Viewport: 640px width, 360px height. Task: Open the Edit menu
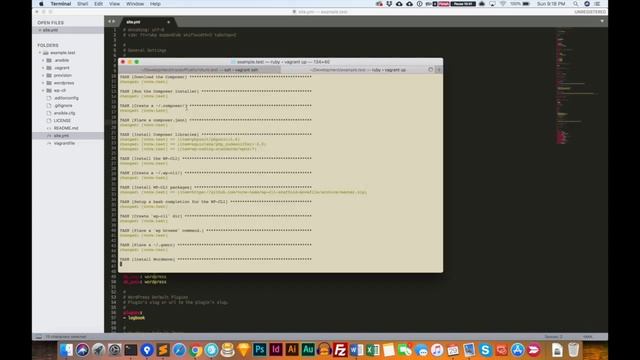(x=98, y=4)
